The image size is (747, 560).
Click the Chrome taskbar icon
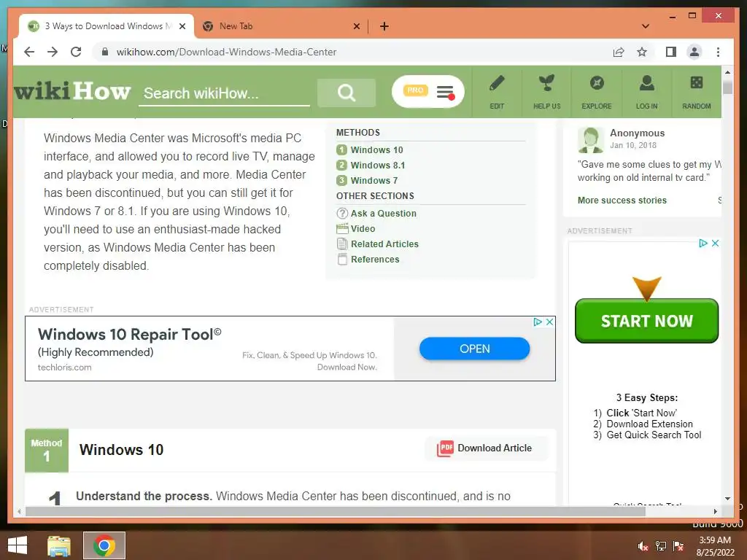pyautogui.click(x=104, y=545)
